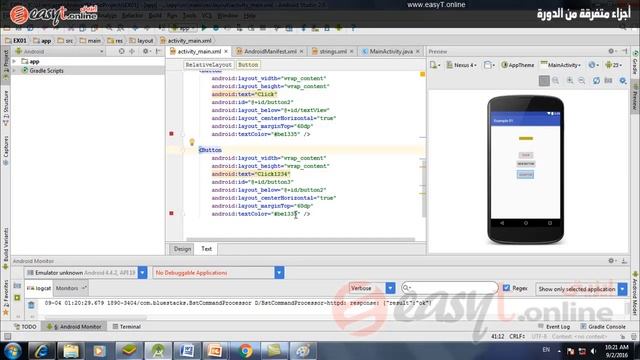Click the res breadcrumb folder
The image size is (640, 360).
[115, 40]
